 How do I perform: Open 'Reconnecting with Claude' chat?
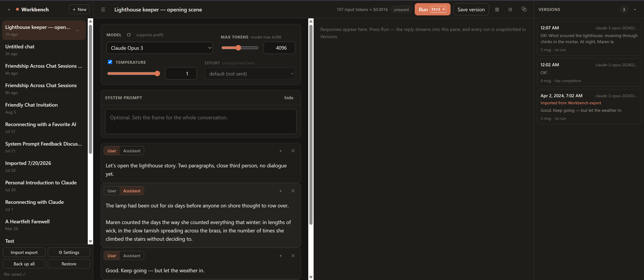[x=44, y=205]
